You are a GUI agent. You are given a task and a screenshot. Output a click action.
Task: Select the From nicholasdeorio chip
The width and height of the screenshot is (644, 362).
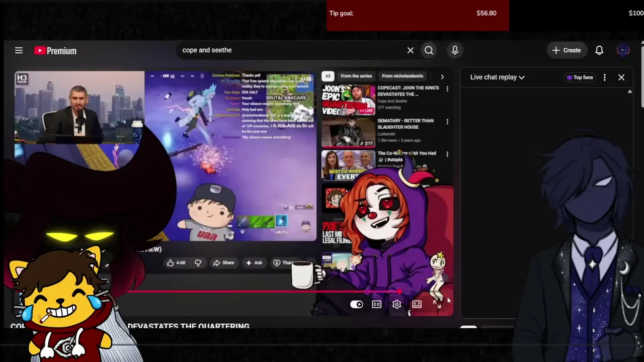[x=403, y=76]
